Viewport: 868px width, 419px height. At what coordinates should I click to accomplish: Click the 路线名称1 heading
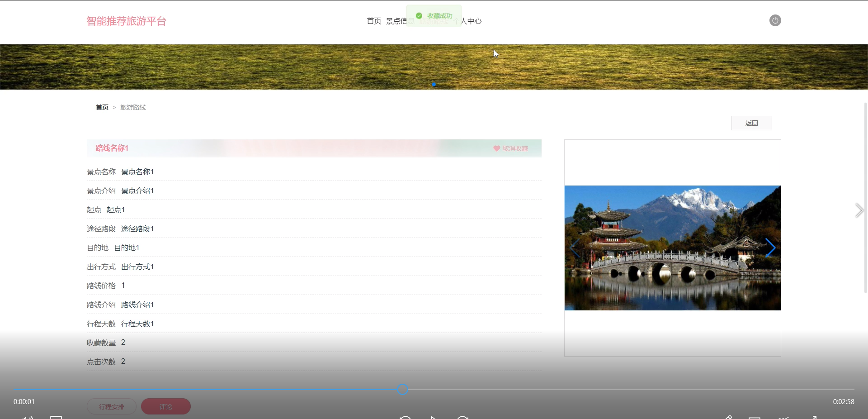point(112,148)
